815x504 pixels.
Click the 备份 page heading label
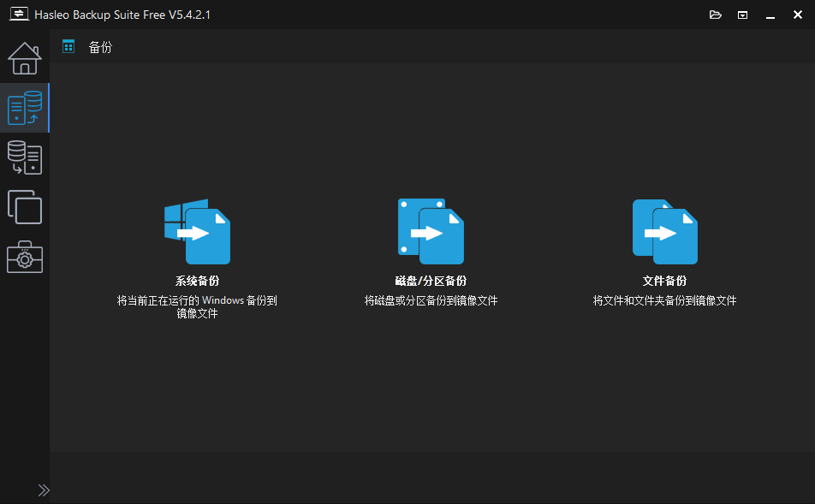pyautogui.click(x=100, y=47)
